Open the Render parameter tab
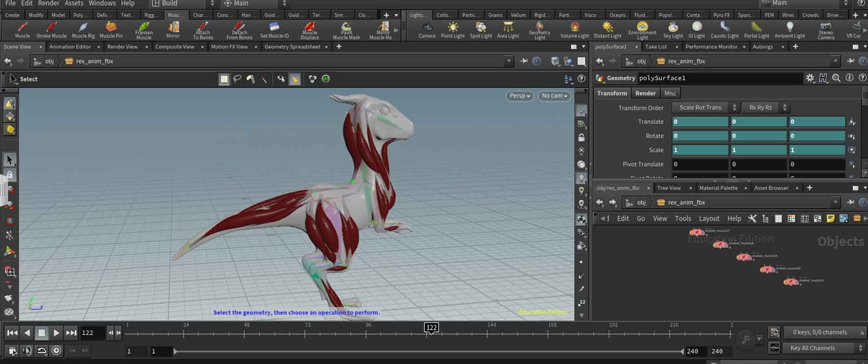The width and height of the screenshot is (868, 364). 645,93
